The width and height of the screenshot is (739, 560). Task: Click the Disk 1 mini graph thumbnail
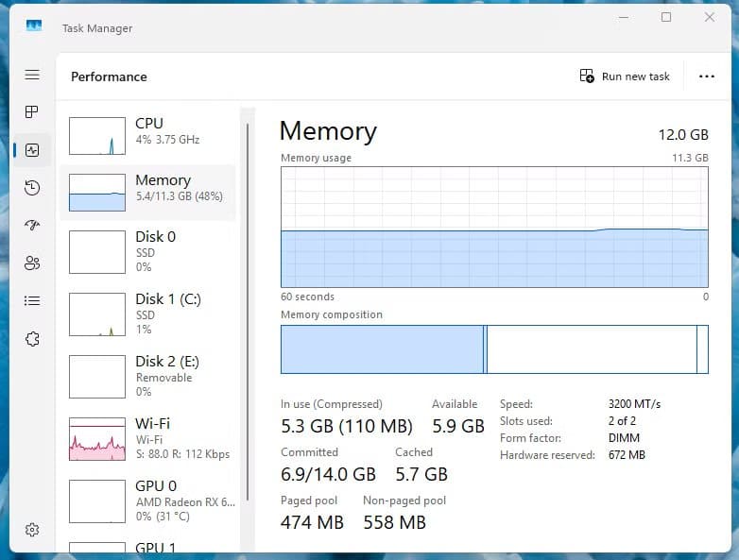click(x=97, y=314)
